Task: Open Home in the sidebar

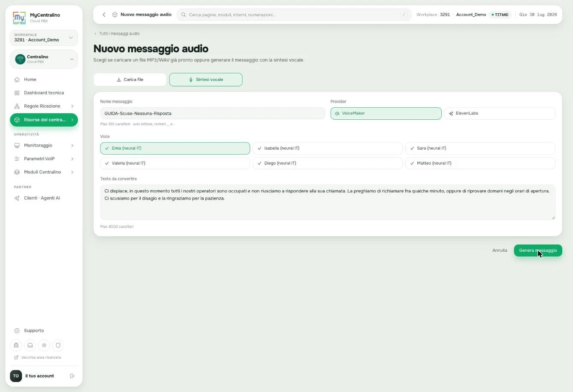Action: pyautogui.click(x=44, y=80)
